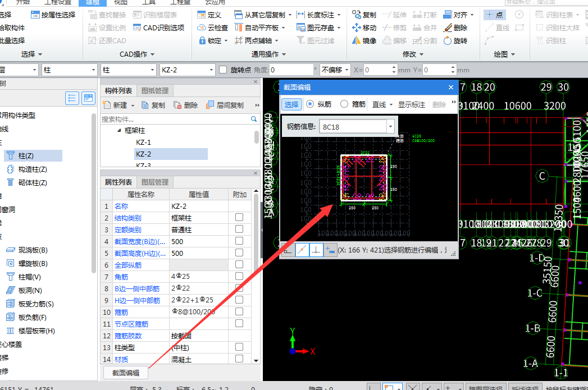Choose the 两点辅轴 tool
This screenshot has width=588, height=390.
[256, 40]
